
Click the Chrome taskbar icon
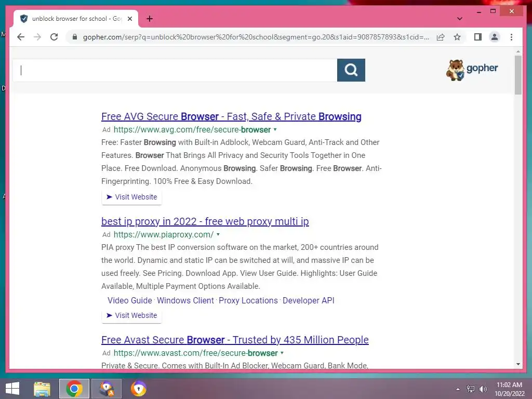74,389
